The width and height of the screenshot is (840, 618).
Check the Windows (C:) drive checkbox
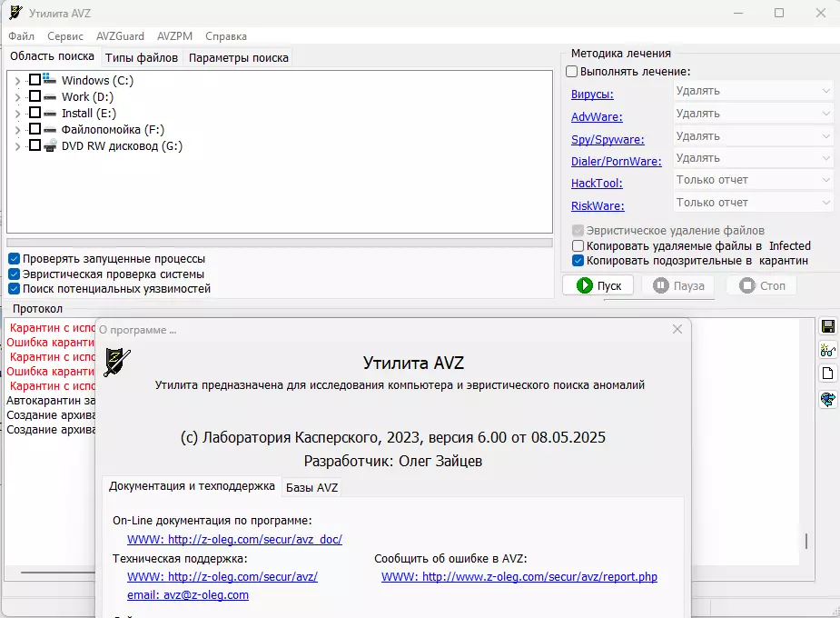35,80
